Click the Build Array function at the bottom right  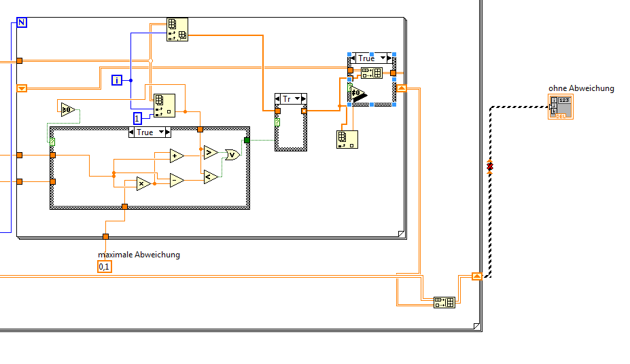444,302
